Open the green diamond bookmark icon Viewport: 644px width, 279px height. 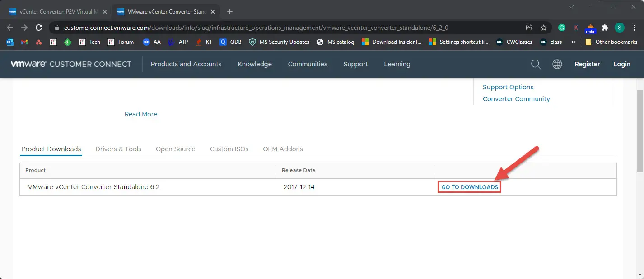[68, 42]
